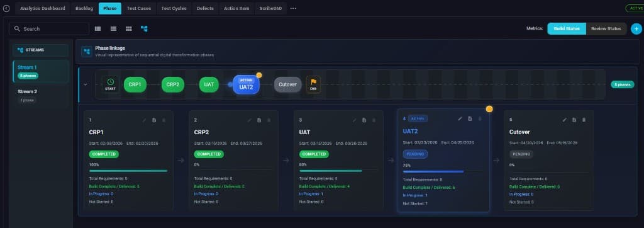Click the COMPLETED badge on CRP2 card
This screenshot has height=228, width=644.
209,154
